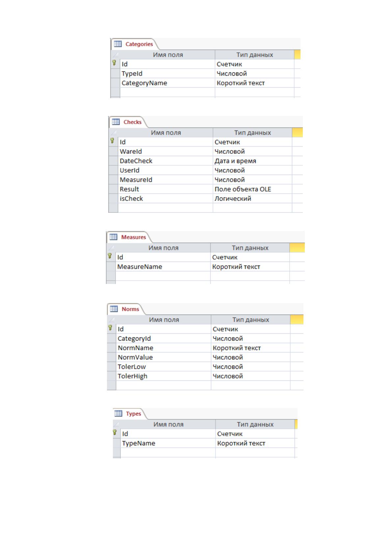Click the primary key icon in Checks

point(112,141)
